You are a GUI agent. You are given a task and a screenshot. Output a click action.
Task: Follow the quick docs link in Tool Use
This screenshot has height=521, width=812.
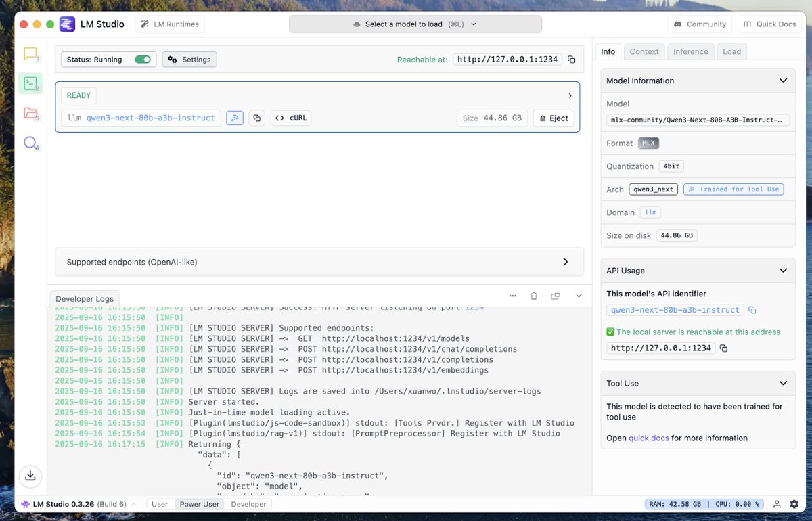click(649, 438)
